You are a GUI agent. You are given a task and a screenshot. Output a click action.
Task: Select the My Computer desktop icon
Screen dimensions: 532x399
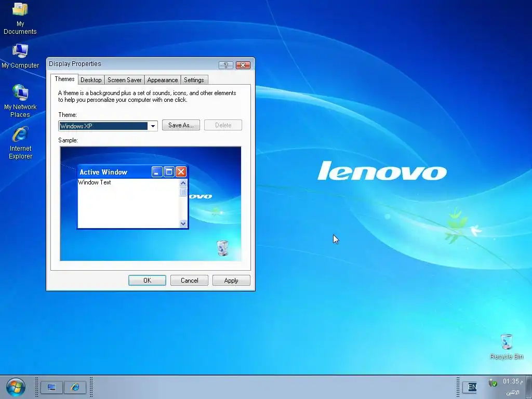click(20, 56)
